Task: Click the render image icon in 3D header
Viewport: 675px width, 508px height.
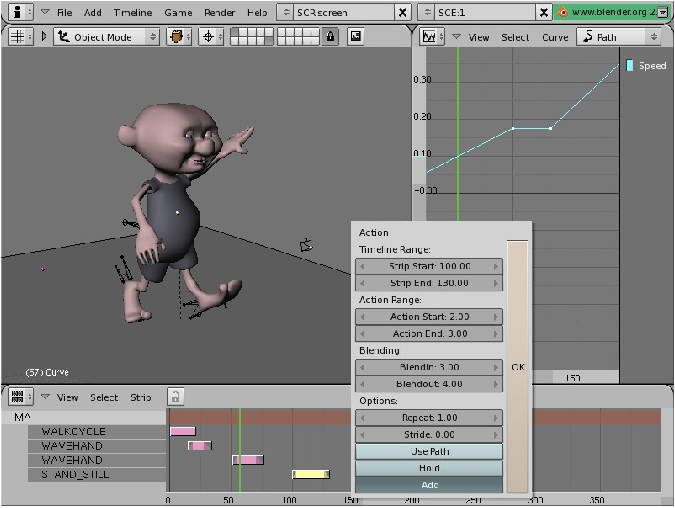Action: coord(354,36)
